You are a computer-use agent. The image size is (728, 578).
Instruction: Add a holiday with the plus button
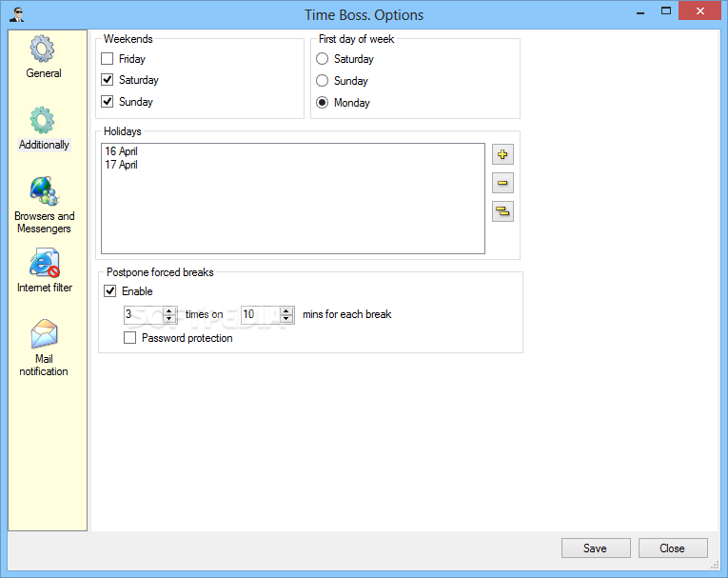tap(502, 154)
